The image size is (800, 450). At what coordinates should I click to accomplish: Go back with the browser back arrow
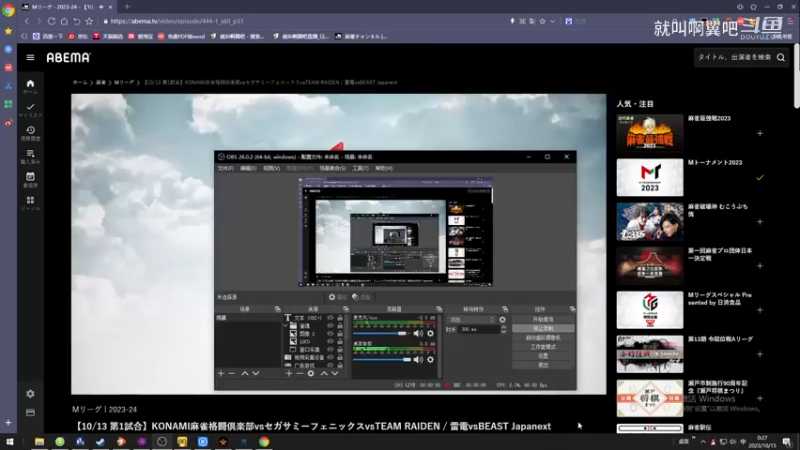(27, 21)
